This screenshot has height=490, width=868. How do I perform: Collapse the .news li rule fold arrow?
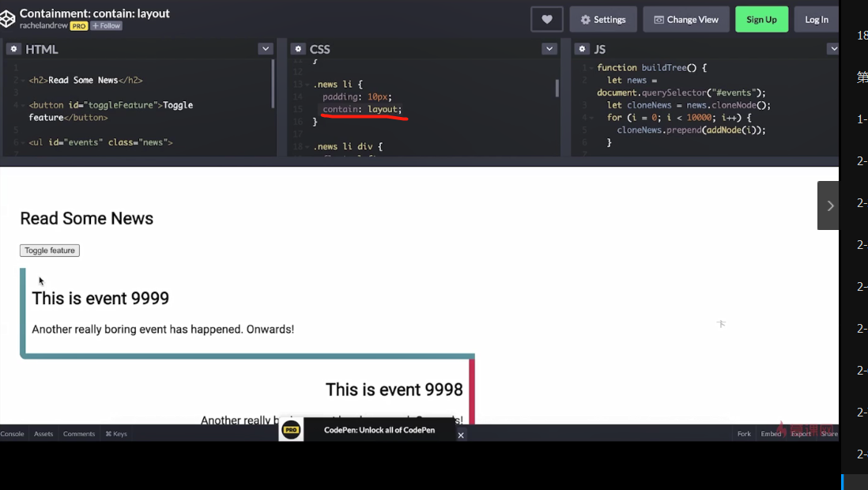click(x=308, y=85)
